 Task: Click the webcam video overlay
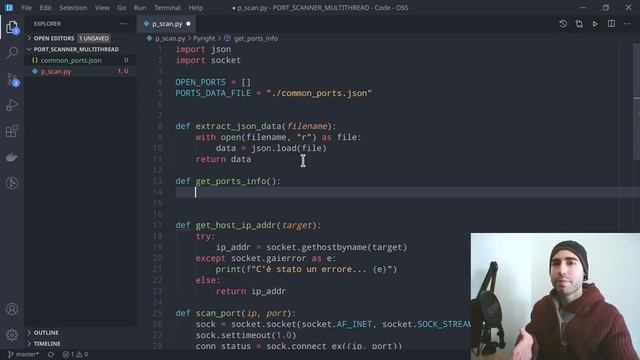pos(555,296)
